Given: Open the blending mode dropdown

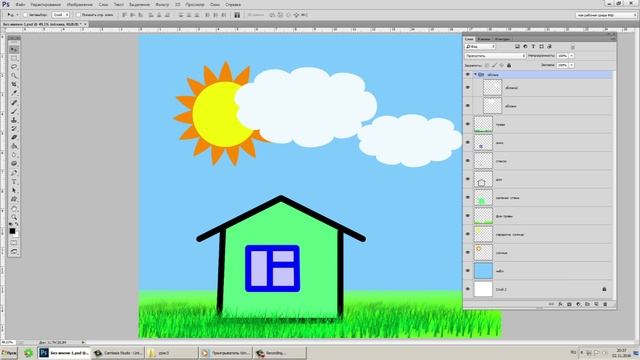Looking at the screenshot, I should click(x=495, y=56).
